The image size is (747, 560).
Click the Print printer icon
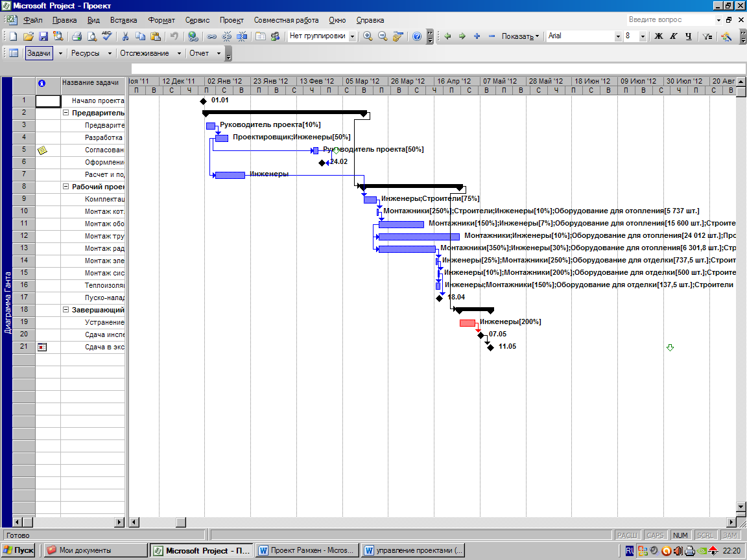click(x=77, y=36)
